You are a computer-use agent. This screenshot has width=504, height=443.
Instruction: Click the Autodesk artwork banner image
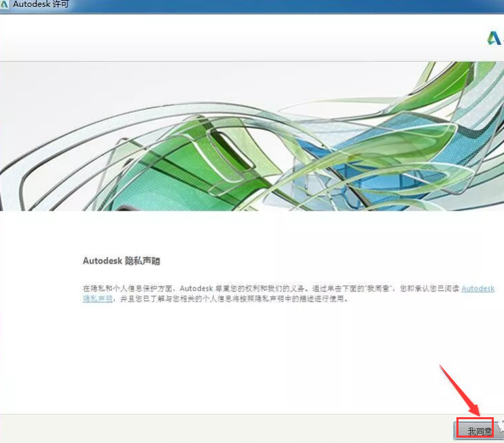tap(252, 137)
